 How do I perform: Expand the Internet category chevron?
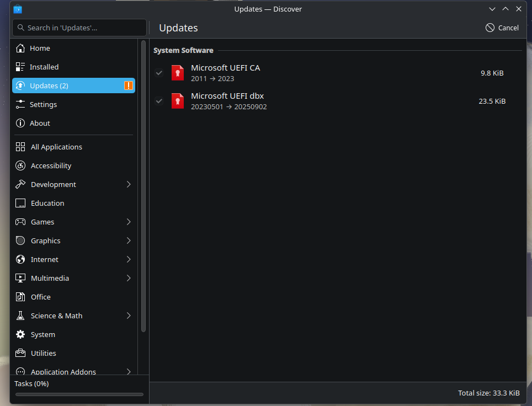tap(129, 259)
